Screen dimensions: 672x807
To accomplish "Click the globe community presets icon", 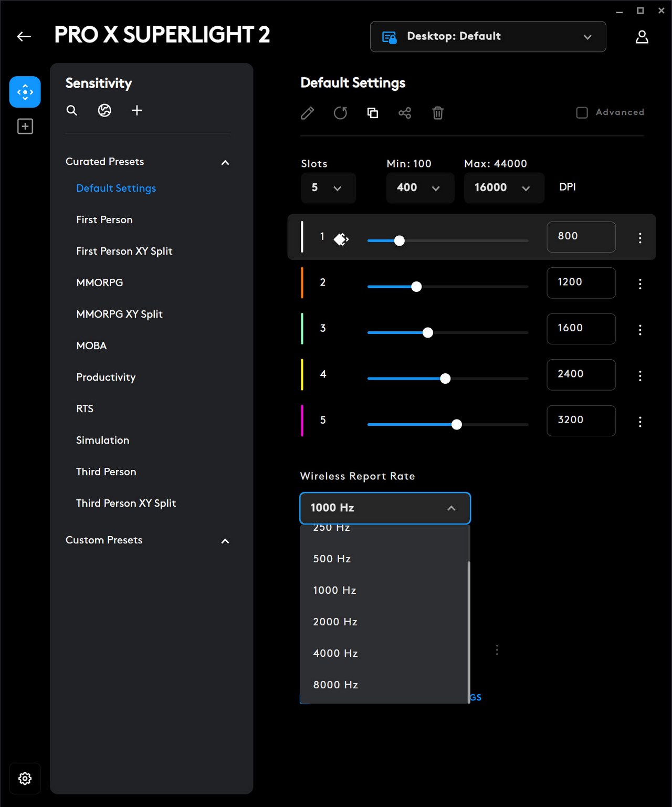I will click(104, 110).
